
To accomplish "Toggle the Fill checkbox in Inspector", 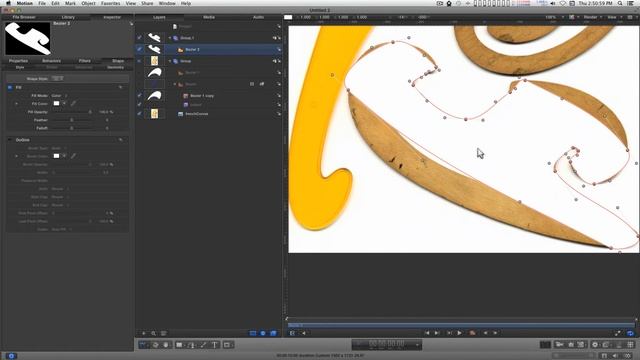I will [x=10, y=87].
